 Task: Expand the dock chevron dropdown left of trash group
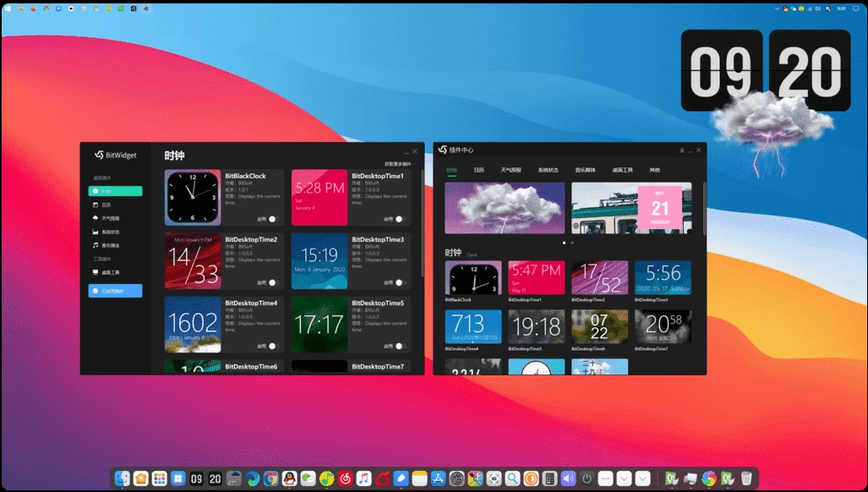(x=643, y=478)
